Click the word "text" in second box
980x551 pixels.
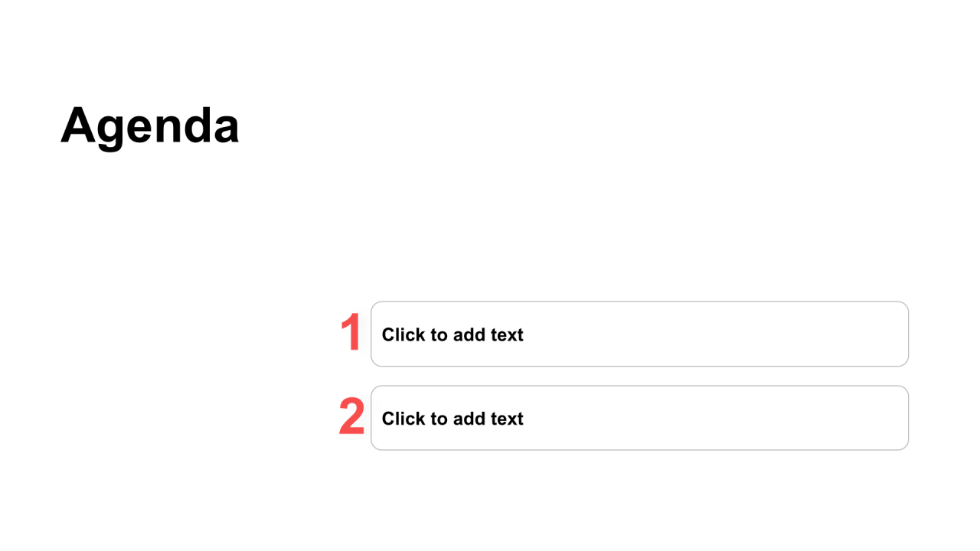(507, 419)
